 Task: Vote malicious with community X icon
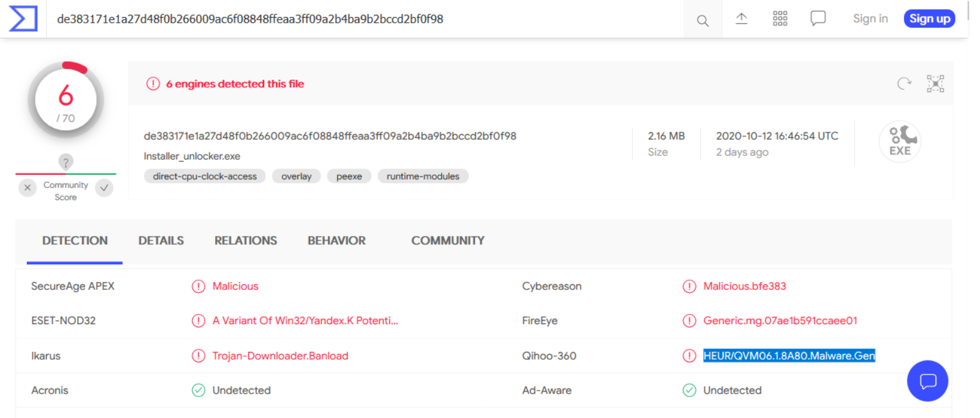(28, 188)
